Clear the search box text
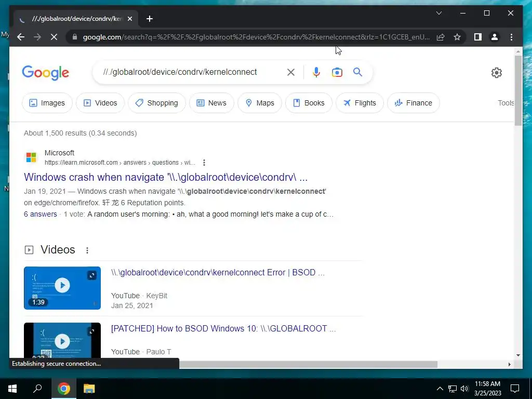 click(291, 72)
